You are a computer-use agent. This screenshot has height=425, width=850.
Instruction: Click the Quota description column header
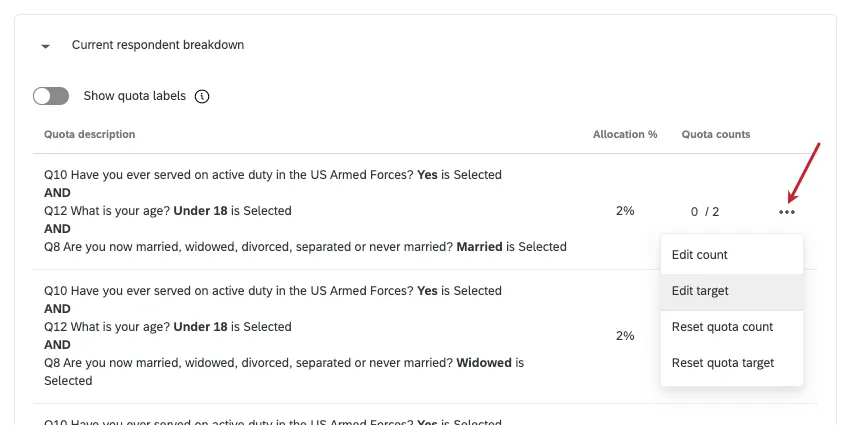tap(90, 134)
